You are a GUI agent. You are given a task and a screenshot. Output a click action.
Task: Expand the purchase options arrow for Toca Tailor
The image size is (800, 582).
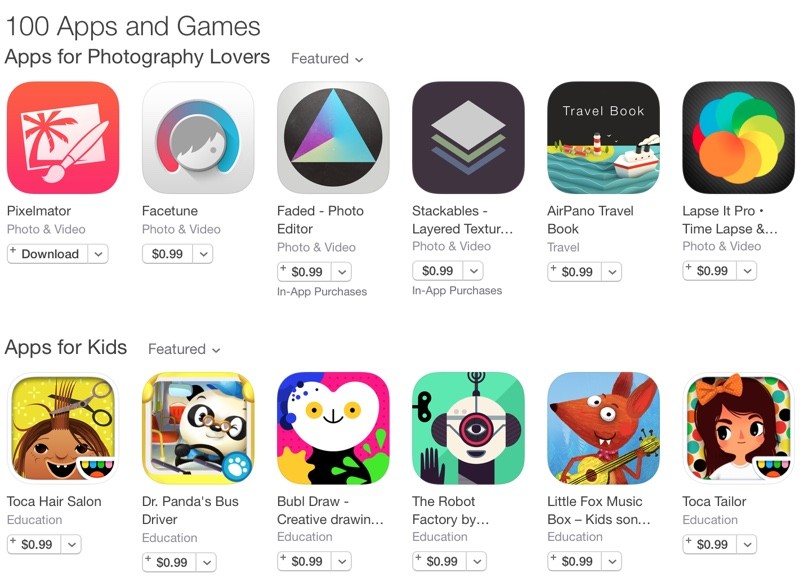[x=747, y=544]
